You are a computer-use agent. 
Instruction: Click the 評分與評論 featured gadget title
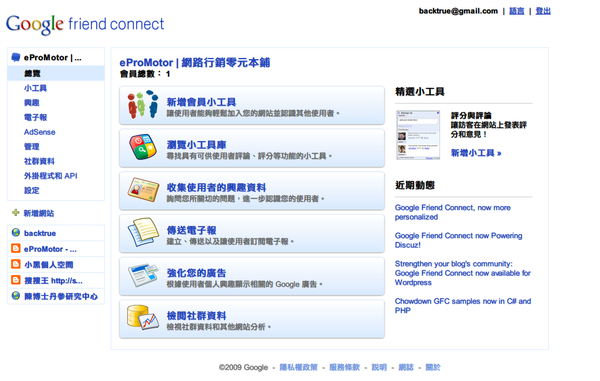[x=471, y=116]
